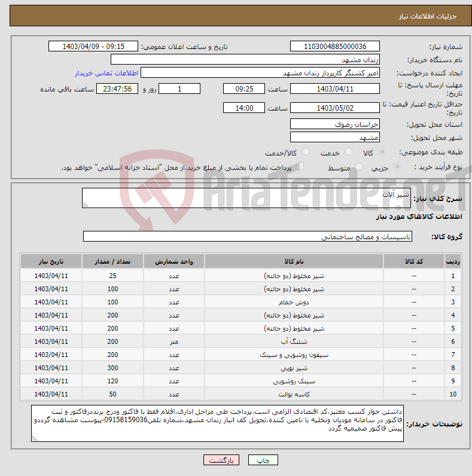This screenshot has height=476, width=472.
Task: Click شیر توپی item name
Action: point(294,368)
